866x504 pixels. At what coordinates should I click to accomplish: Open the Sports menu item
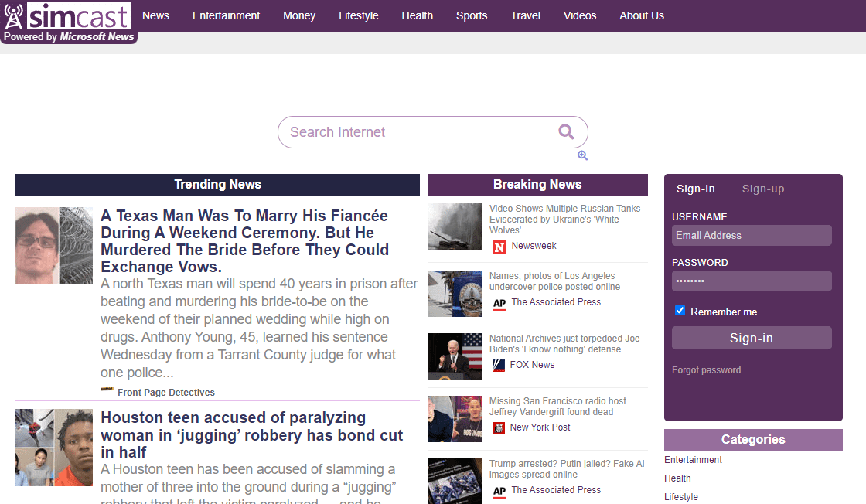(472, 15)
